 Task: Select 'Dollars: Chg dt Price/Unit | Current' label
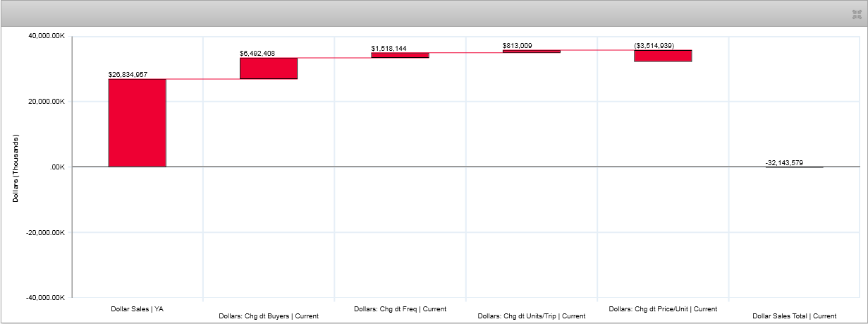[663, 308]
